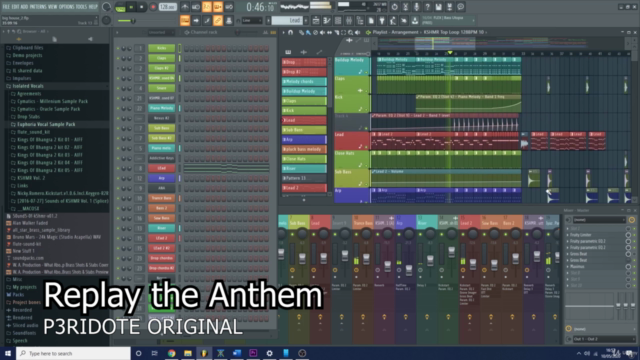Click the render/export icon
The width and height of the screenshot is (640, 360).
[x=449, y=7]
